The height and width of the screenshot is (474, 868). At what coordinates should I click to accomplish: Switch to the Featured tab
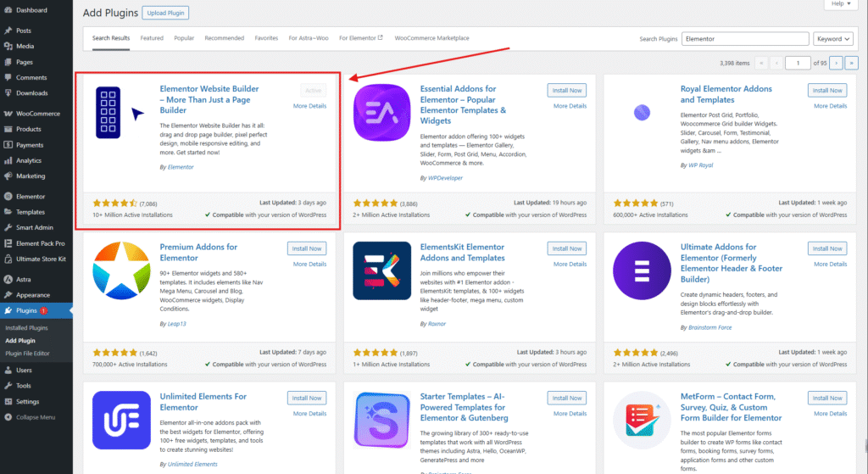152,38
